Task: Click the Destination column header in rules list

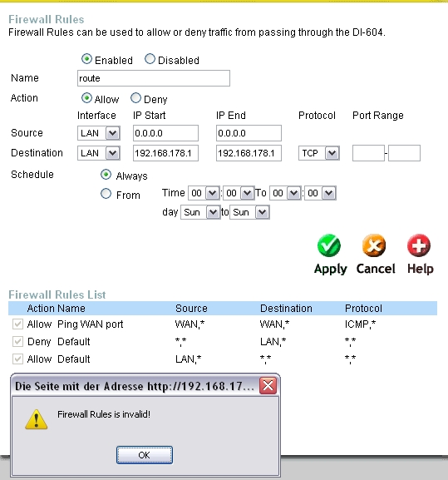Action: click(286, 309)
